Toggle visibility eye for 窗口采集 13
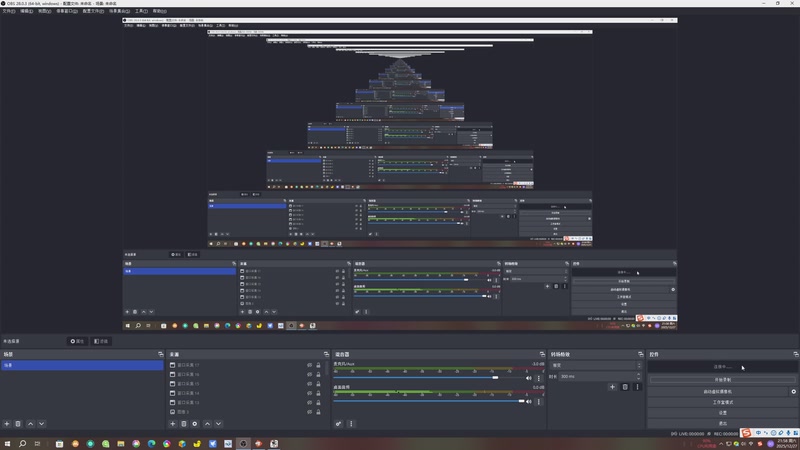800x450 pixels. [309, 403]
